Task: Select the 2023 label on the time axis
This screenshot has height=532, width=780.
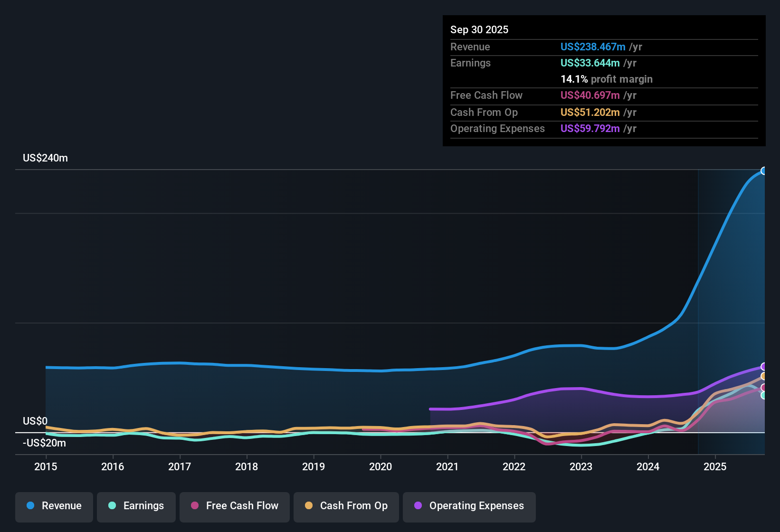Action: coord(581,467)
